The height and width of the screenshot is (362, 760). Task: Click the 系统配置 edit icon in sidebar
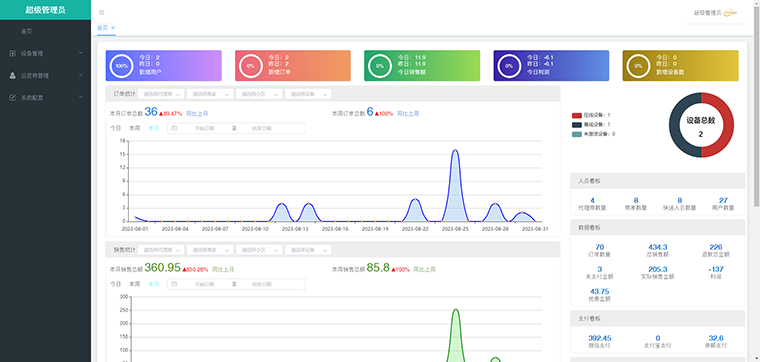click(x=13, y=97)
